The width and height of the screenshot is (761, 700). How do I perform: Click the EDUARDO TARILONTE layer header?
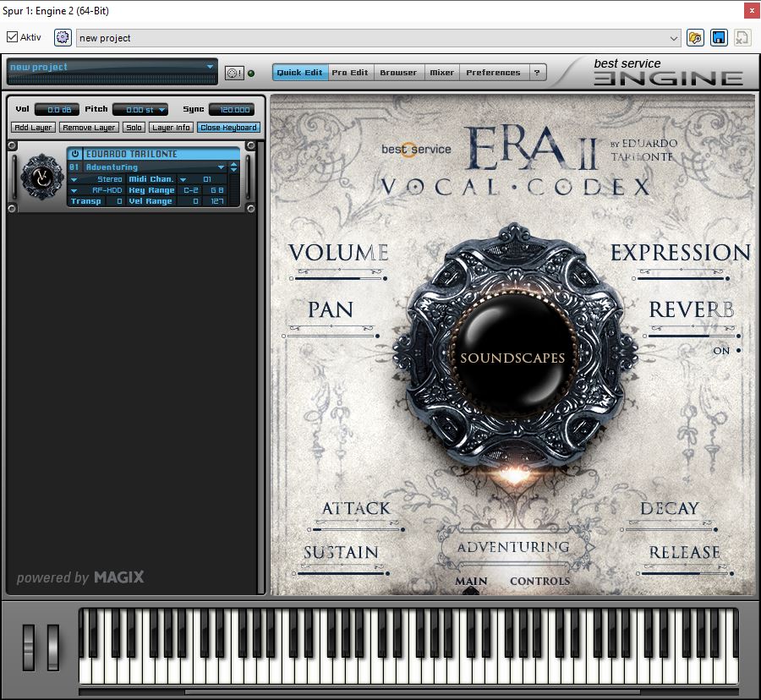click(160, 154)
